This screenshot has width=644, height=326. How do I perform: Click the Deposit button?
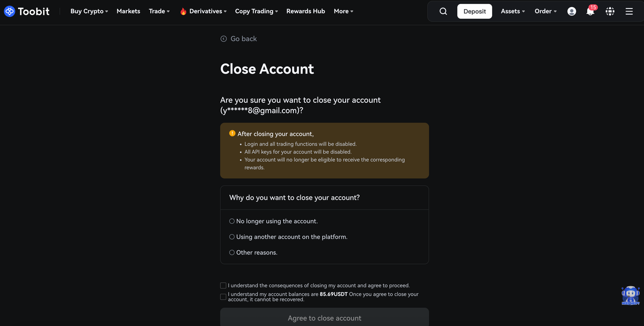474,11
